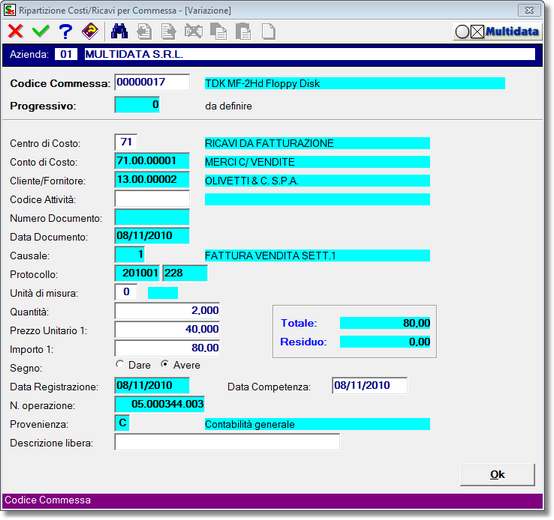
Task: Click the empty Codice Attività field
Action: pyautogui.click(x=152, y=199)
